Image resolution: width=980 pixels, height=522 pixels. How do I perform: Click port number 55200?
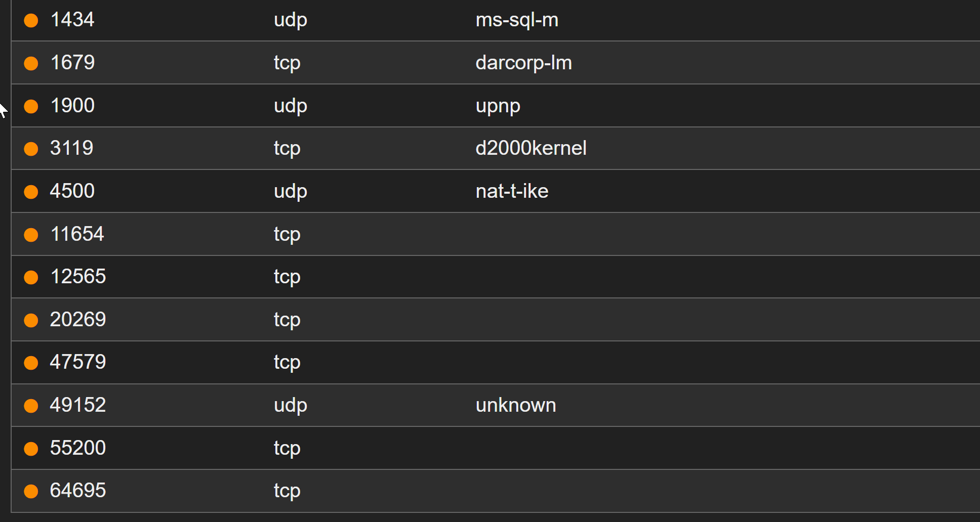(x=78, y=448)
